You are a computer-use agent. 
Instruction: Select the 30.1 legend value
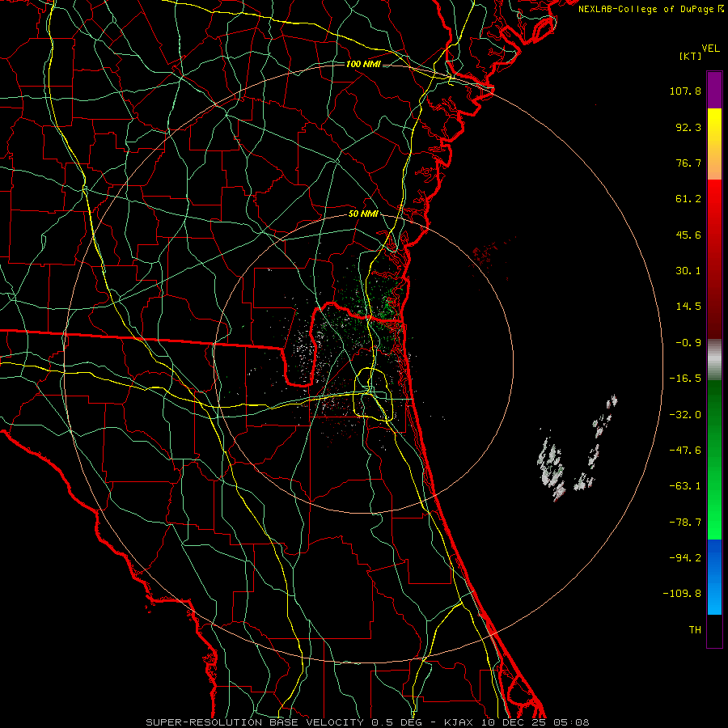click(688, 271)
